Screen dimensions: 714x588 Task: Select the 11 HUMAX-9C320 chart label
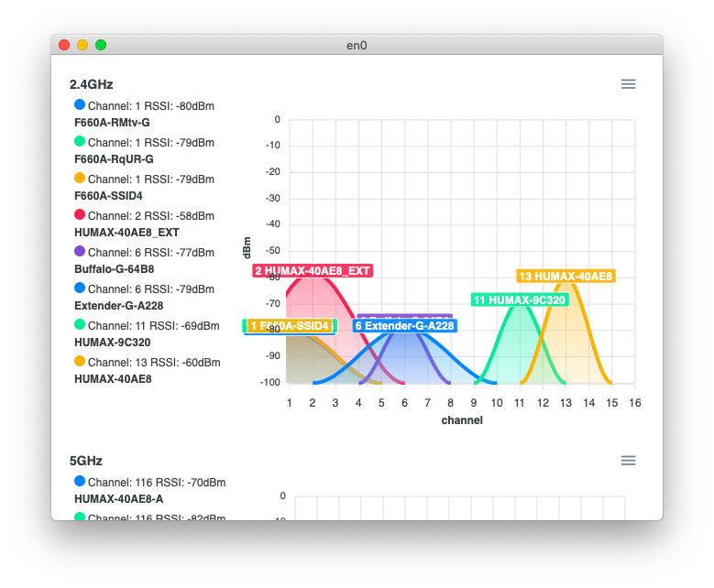pyautogui.click(x=520, y=300)
